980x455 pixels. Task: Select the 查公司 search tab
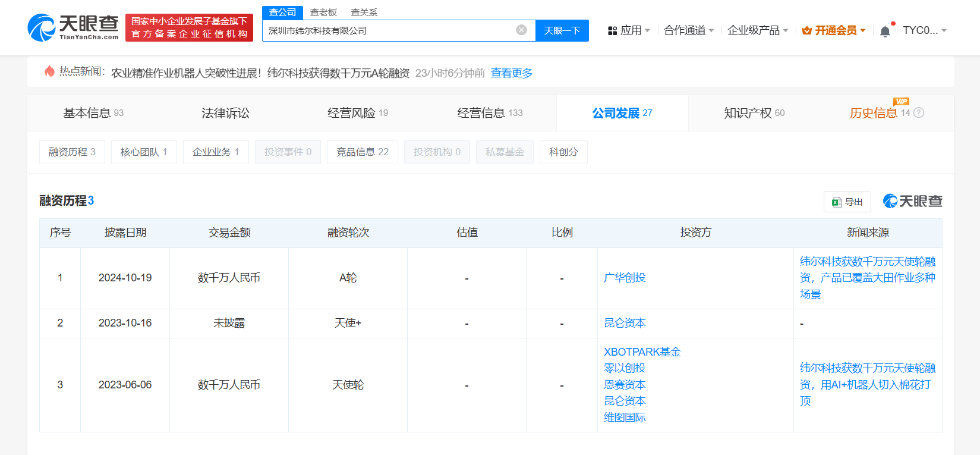pyautogui.click(x=282, y=12)
